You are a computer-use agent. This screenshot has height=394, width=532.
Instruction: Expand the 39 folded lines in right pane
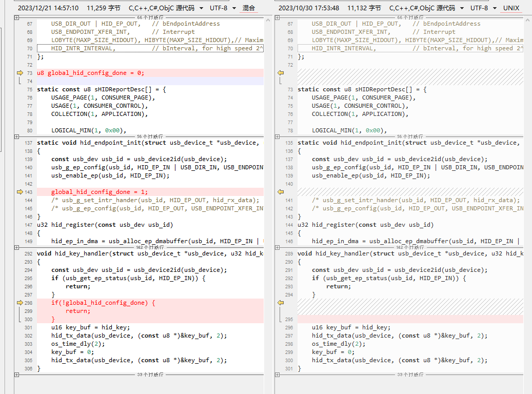tap(277, 375)
